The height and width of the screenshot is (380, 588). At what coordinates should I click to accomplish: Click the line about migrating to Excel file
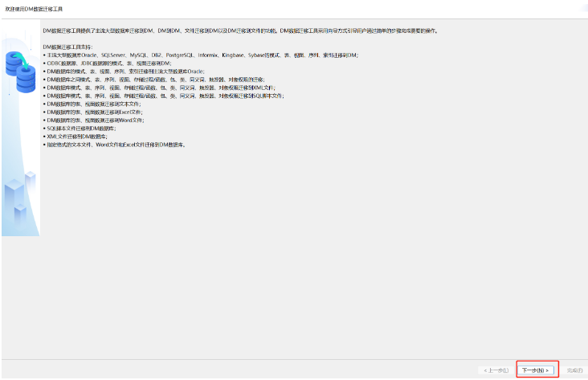pyautogui.click(x=92, y=112)
